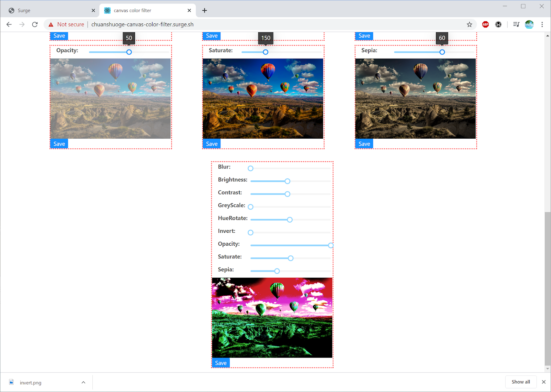Image resolution: width=551 pixels, height=392 pixels.
Task: Click Save above the Sepia slider
Action: 364,35
